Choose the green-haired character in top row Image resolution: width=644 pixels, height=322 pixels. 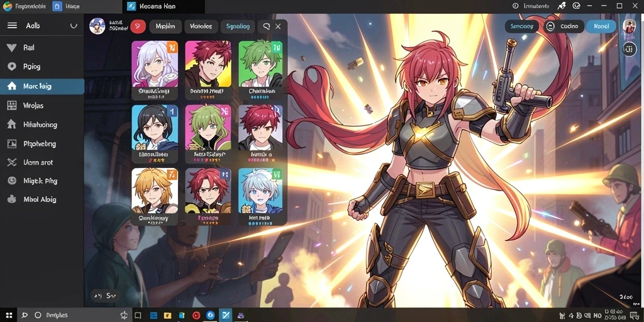[x=260, y=64]
